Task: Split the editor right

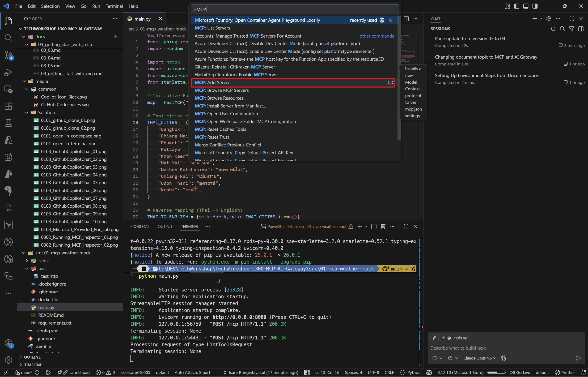Action: click(406, 19)
